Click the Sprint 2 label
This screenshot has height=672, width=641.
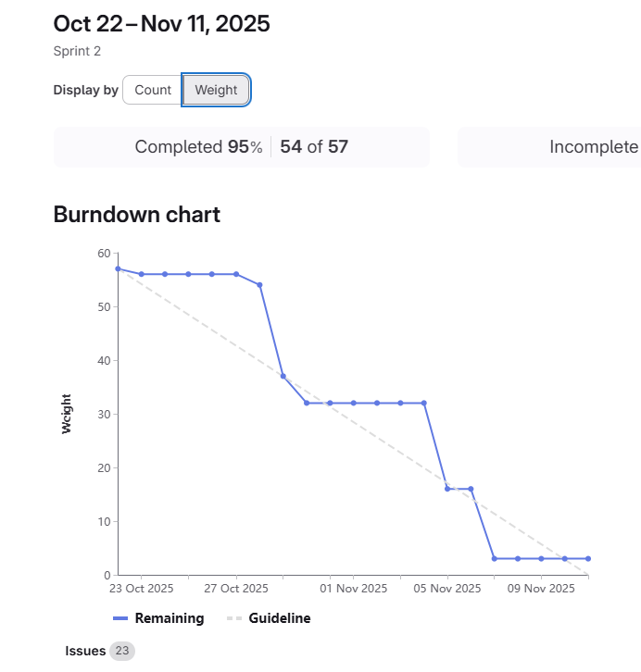tap(78, 51)
